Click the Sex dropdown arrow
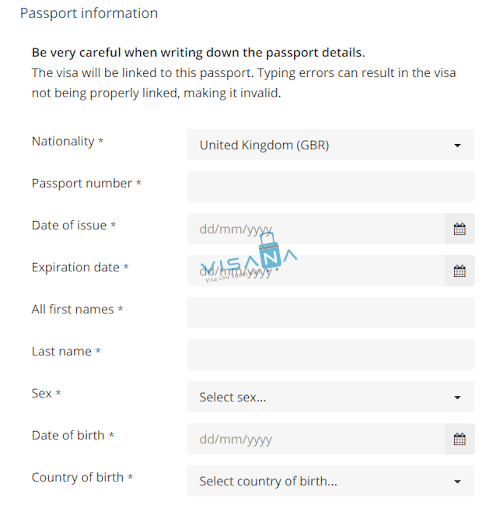Viewport: 496px width, 512px height. click(457, 397)
